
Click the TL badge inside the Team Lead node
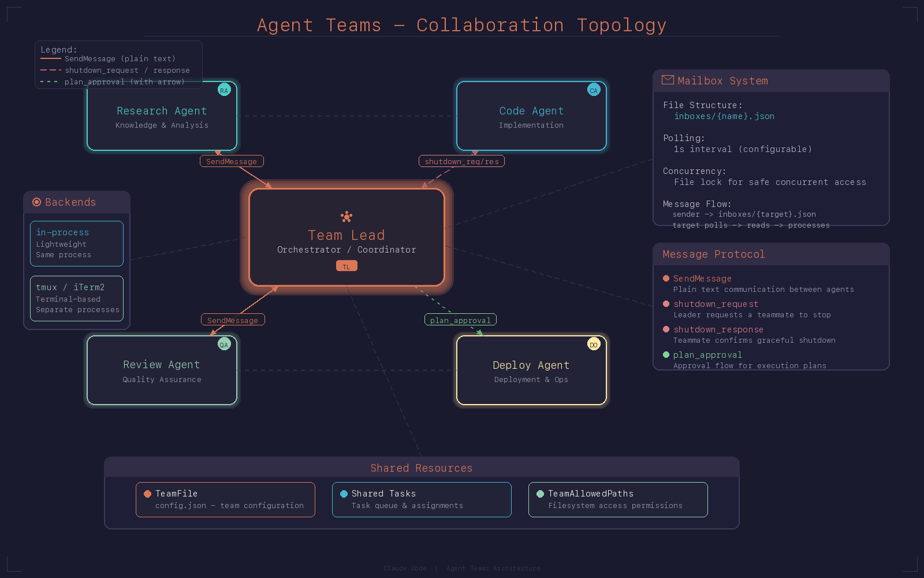coord(346,266)
